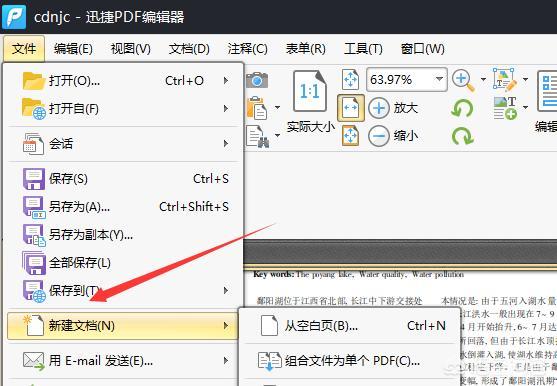The width and height of the screenshot is (557, 386).
Task: Open the add text tool dropdown arrow
Action: point(525,107)
